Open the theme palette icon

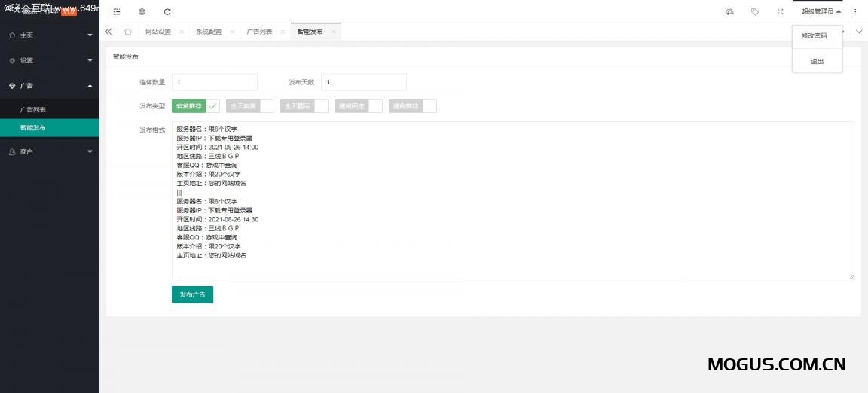[x=729, y=11]
